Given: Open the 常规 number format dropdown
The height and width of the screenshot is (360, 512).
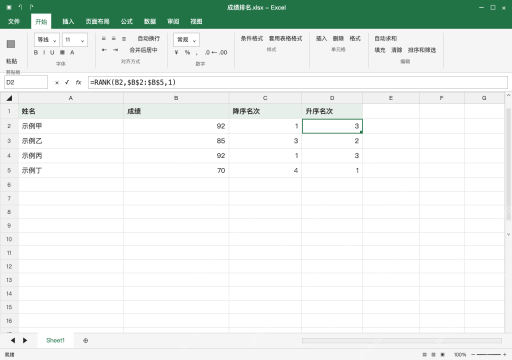Looking at the screenshot, I should (186, 40).
